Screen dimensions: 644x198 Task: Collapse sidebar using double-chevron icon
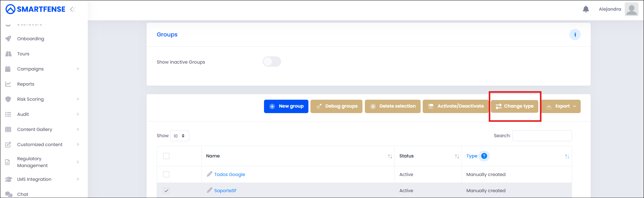(x=73, y=9)
